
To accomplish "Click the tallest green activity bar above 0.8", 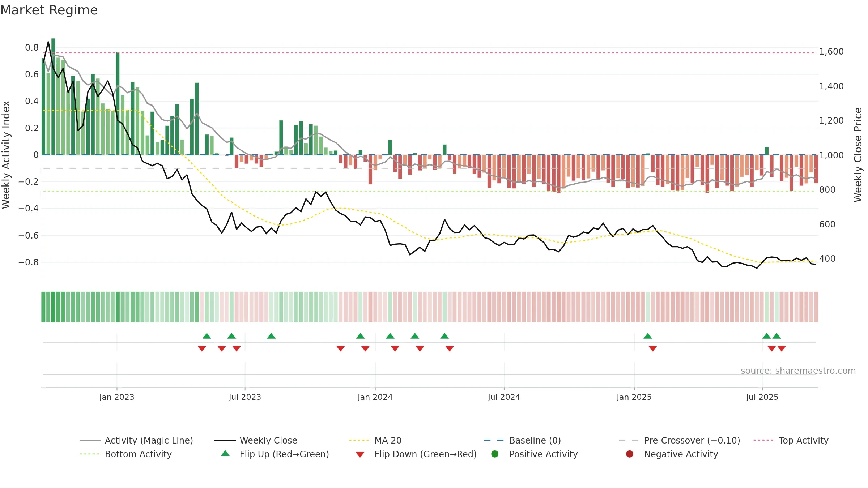I will pyautogui.click(x=53, y=97).
